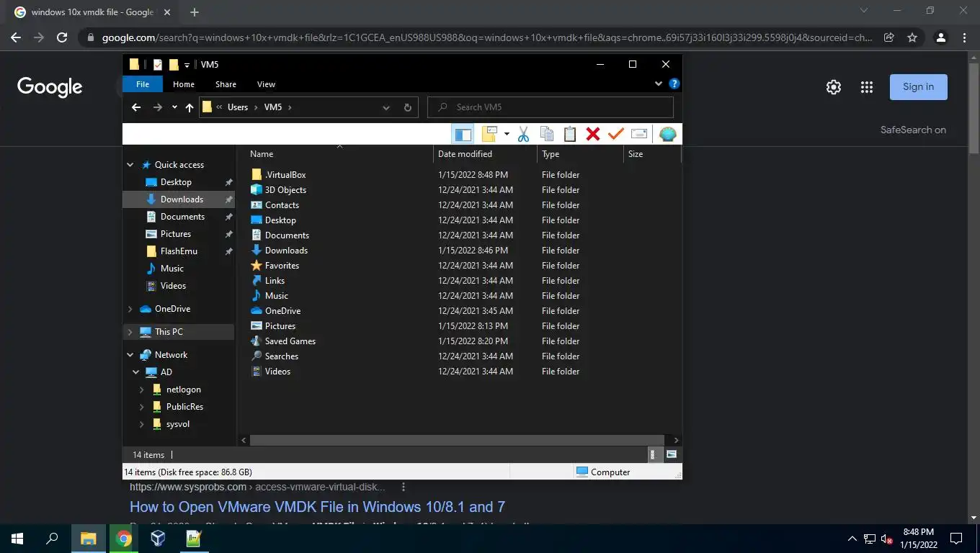Image resolution: width=980 pixels, height=553 pixels.
Task: Open Customize Quick Access Toolbar dropdown
Action: pyautogui.click(x=187, y=65)
